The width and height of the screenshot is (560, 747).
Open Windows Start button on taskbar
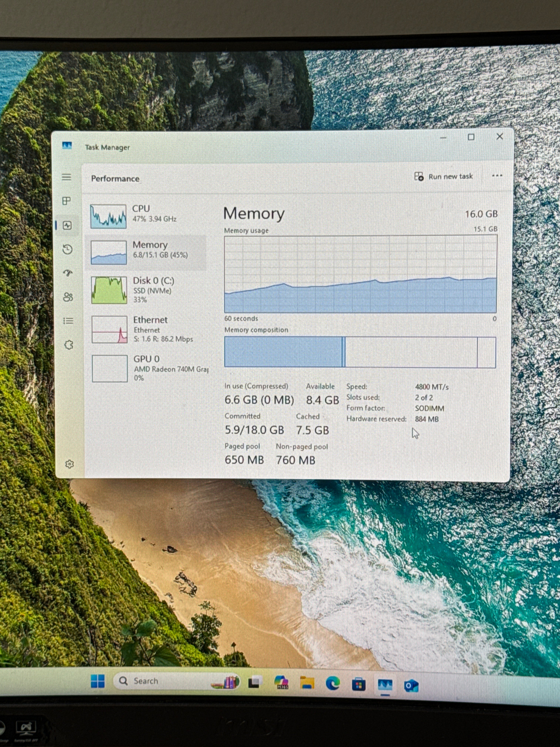[x=98, y=681]
